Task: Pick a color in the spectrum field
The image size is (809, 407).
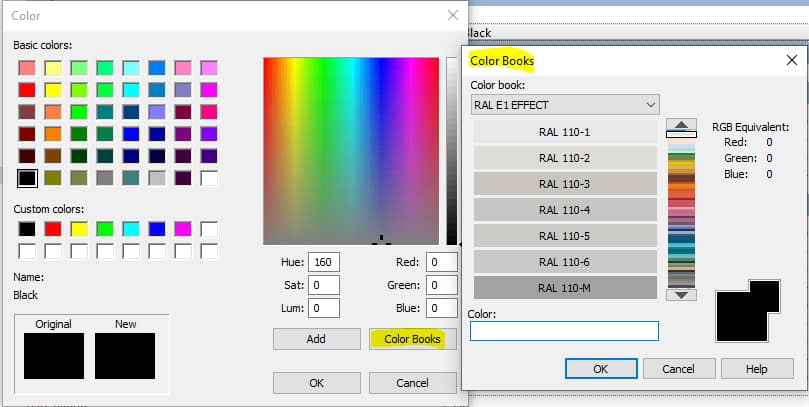Action: 351,151
